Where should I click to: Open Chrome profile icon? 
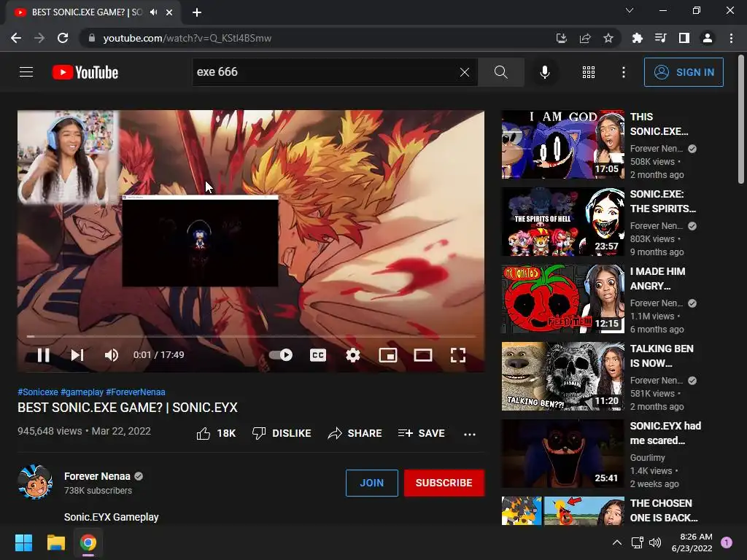[708, 38]
